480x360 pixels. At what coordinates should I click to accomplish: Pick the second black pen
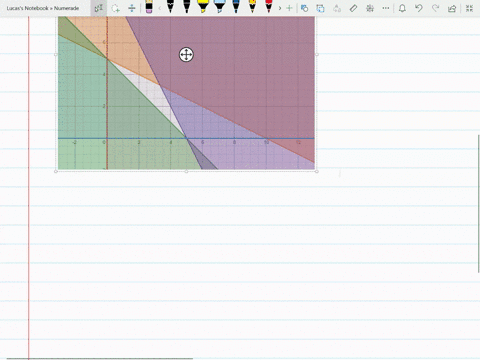(x=187, y=7)
